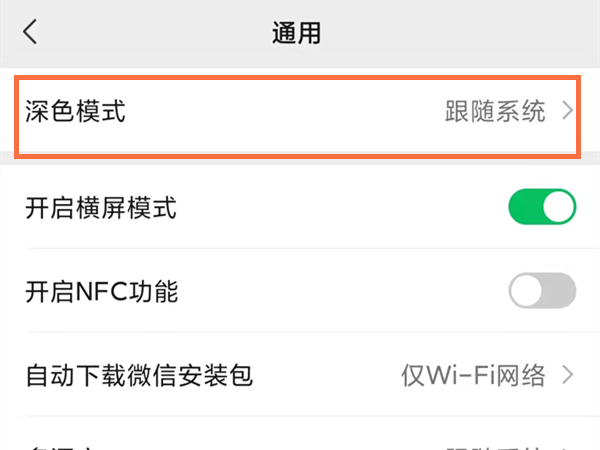Image resolution: width=600 pixels, height=450 pixels.
Task: Tap 跟随系统 value in 深色模式 row
Action: 495,111
